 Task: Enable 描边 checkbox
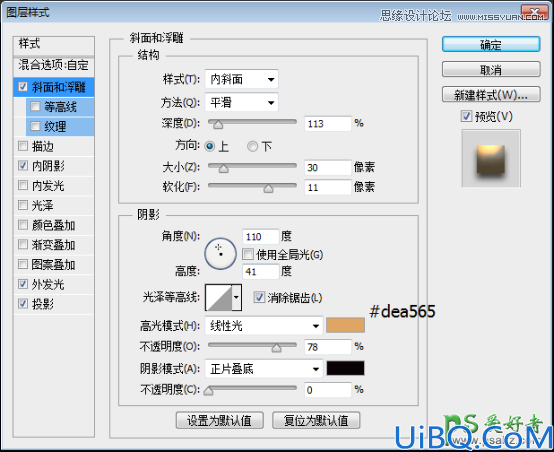click(23, 146)
